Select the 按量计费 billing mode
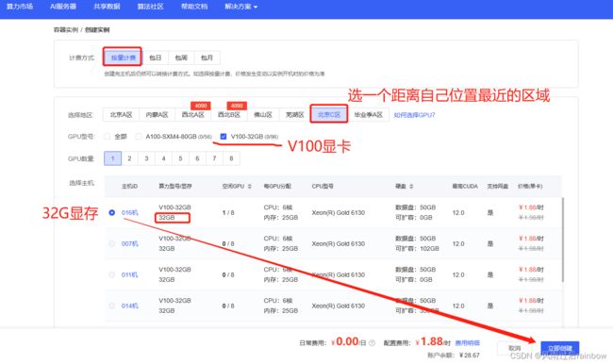Screen dimensions: 613x364 (x=123, y=58)
